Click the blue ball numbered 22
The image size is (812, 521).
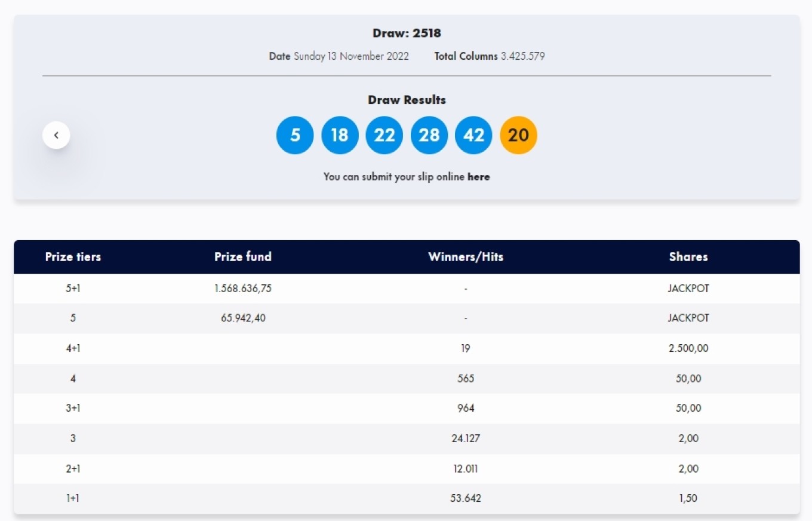(385, 135)
